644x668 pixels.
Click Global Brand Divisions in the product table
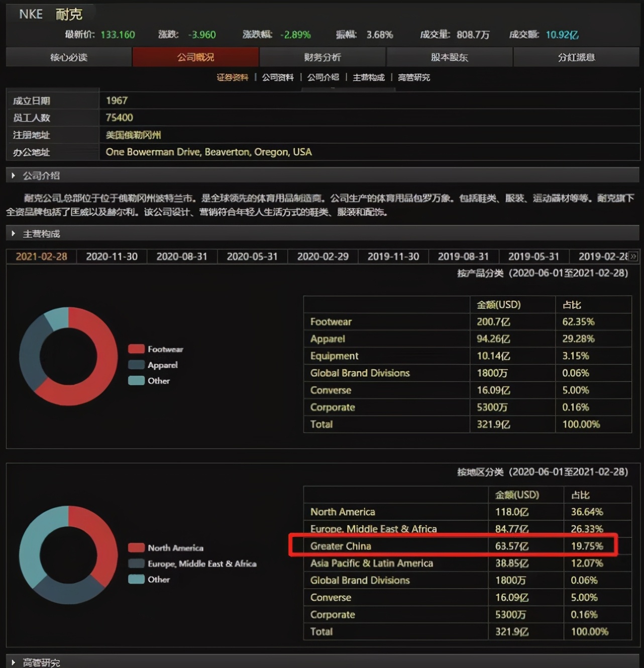[360, 373]
